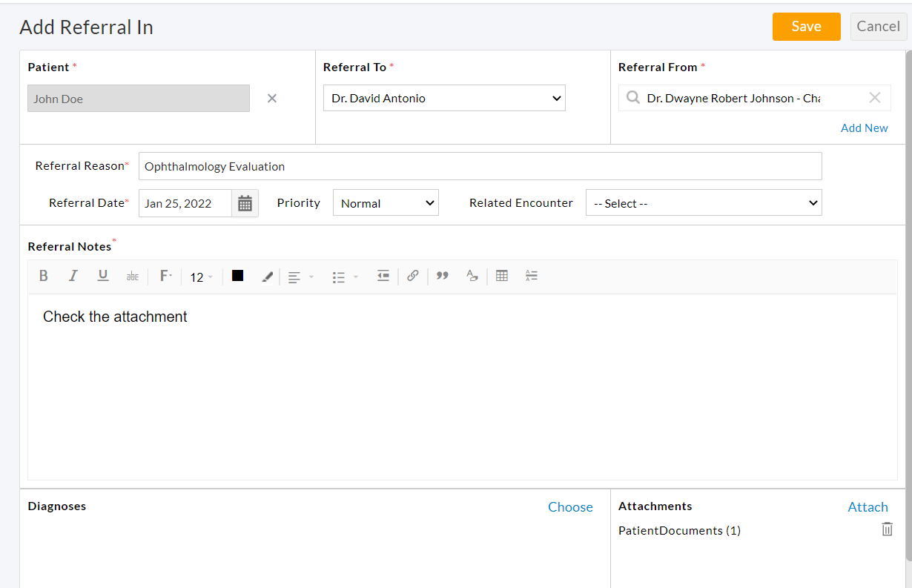Toggle underline formatting in the editor
The width and height of the screenshot is (912, 588).
[102, 276]
